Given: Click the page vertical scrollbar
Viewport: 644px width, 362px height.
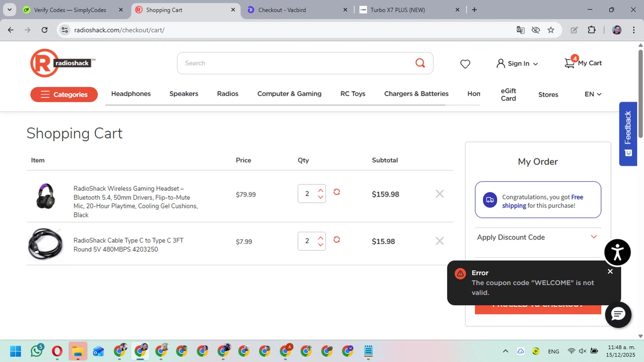Looking at the screenshot, I should (640, 94).
